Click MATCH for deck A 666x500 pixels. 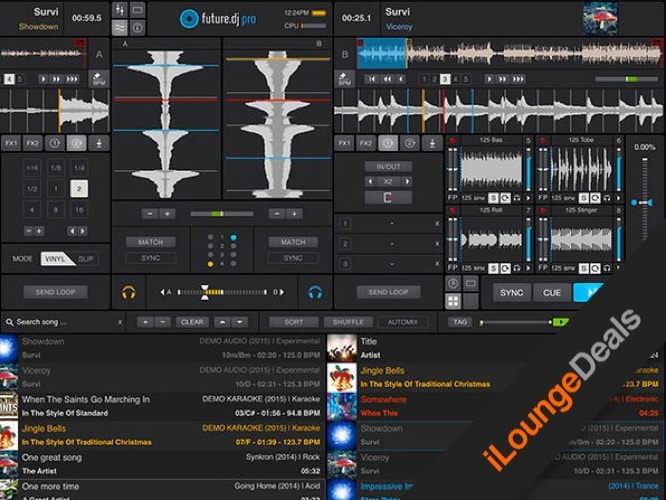click(150, 242)
